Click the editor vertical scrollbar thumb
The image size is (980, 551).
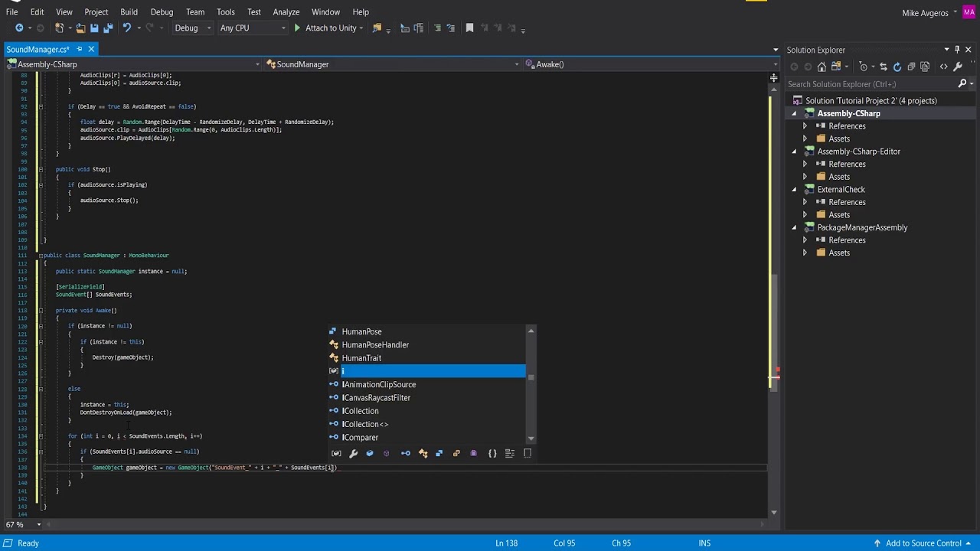[x=773, y=333]
